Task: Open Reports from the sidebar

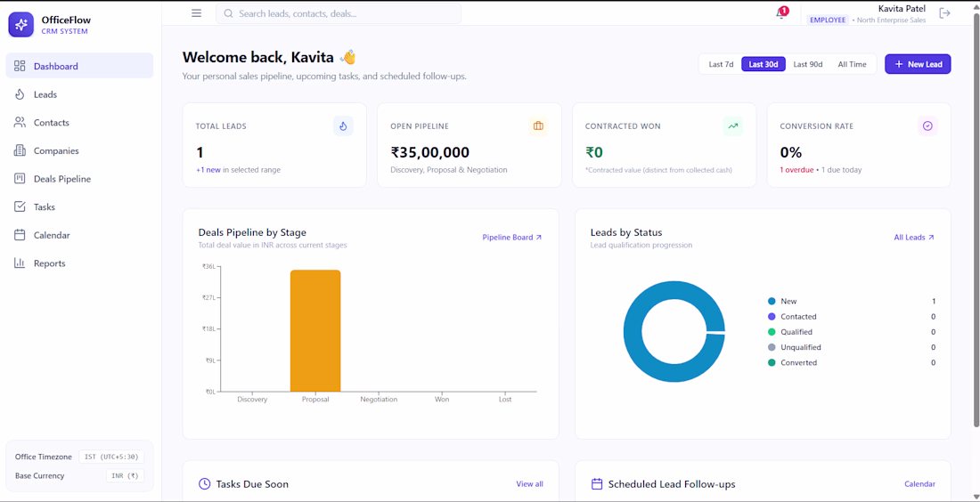Action: pyautogui.click(x=79, y=263)
